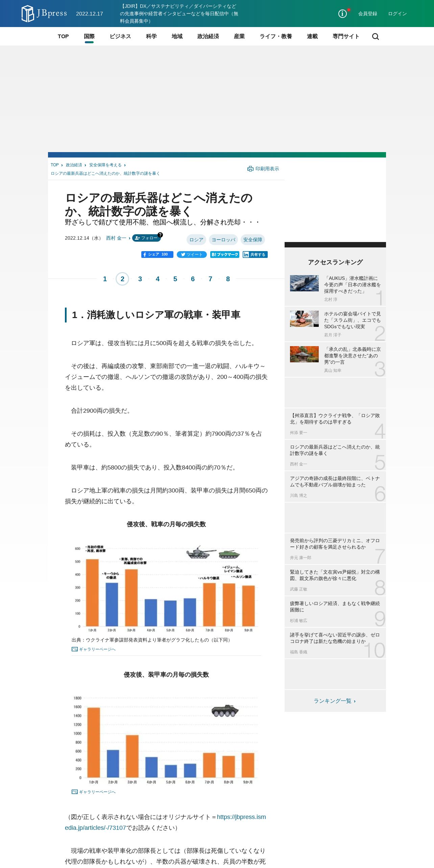
Task: Share the article on Facebook
Action: tap(157, 255)
